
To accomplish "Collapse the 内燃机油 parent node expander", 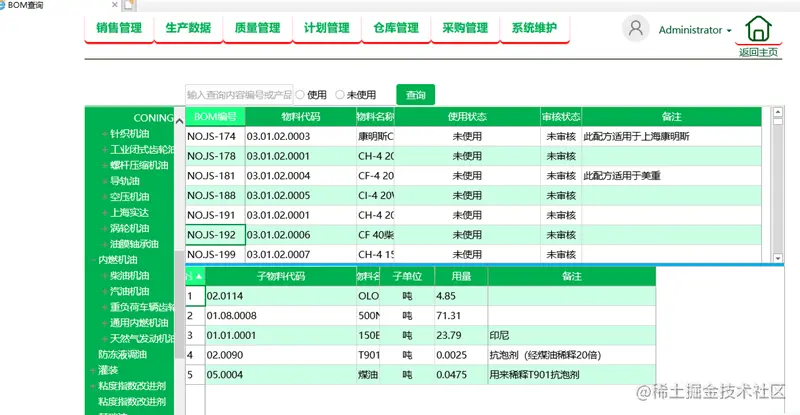I will (93, 260).
